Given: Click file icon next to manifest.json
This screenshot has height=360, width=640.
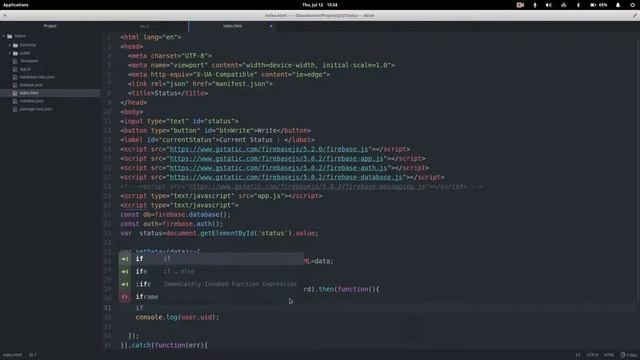Looking at the screenshot, I should coord(15,101).
